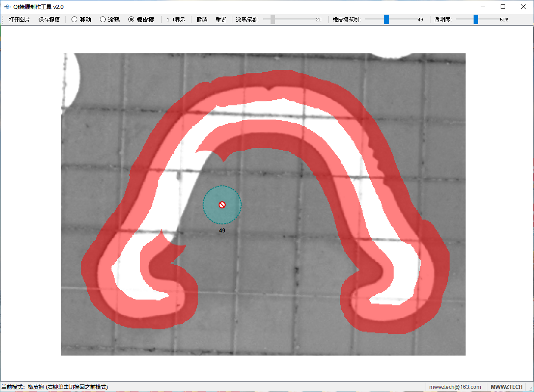The height and width of the screenshot is (392, 534).
Task: Click the 当前模式 status bar text
Action: [54, 387]
